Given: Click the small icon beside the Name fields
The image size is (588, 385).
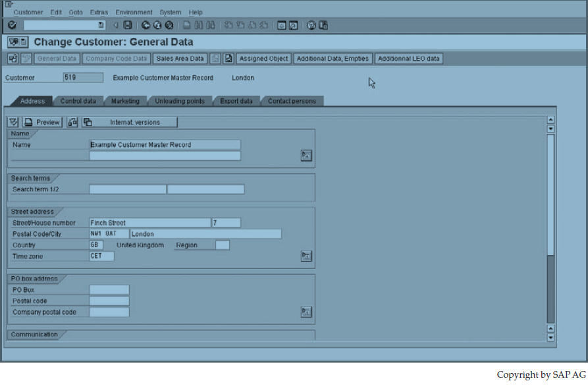Looking at the screenshot, I should 306,154.
